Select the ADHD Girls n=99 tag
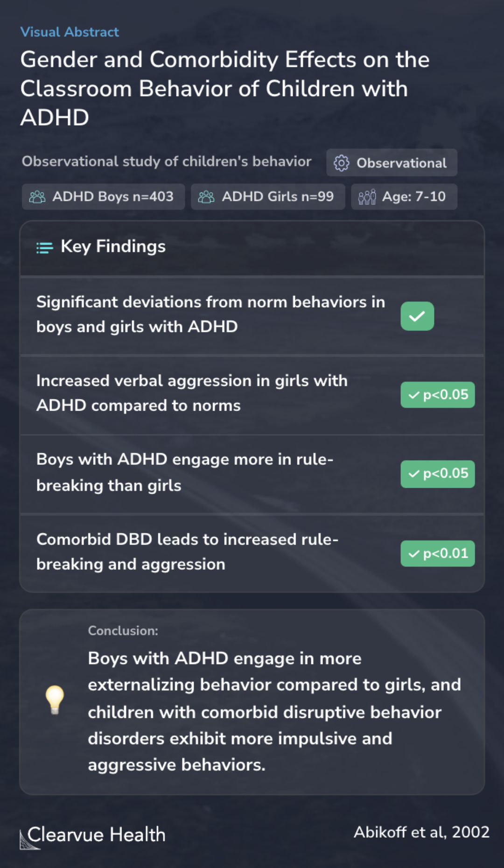 tap(268, 196)
